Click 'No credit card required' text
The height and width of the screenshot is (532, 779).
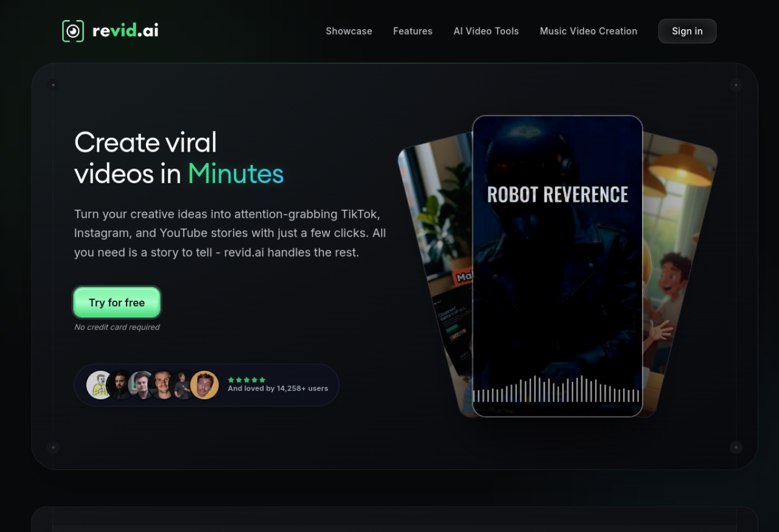[x=117, y=327]
